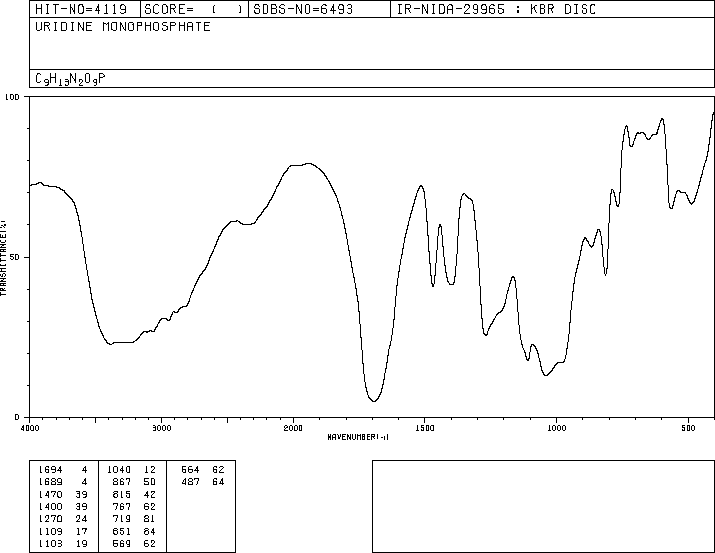Select peak value 1109 in table
This screenshot has height=553, width=715.
point(51,531)
